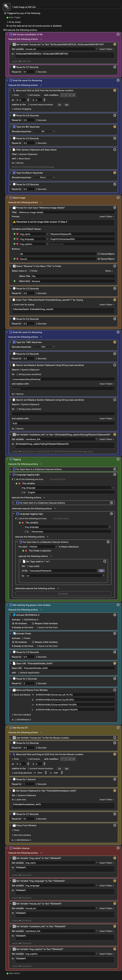Open gear menu of Name image group
122x980 pixels.
[x=118, y=198]
